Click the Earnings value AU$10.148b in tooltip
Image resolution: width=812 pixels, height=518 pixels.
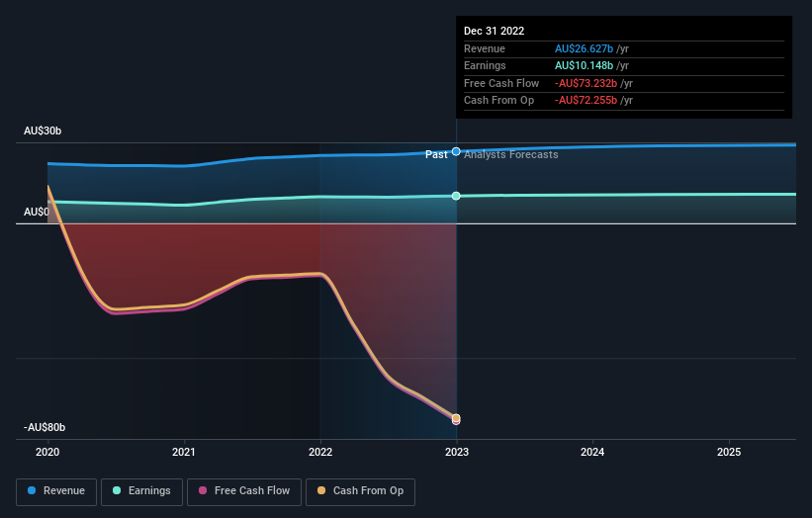coord(585,65)
